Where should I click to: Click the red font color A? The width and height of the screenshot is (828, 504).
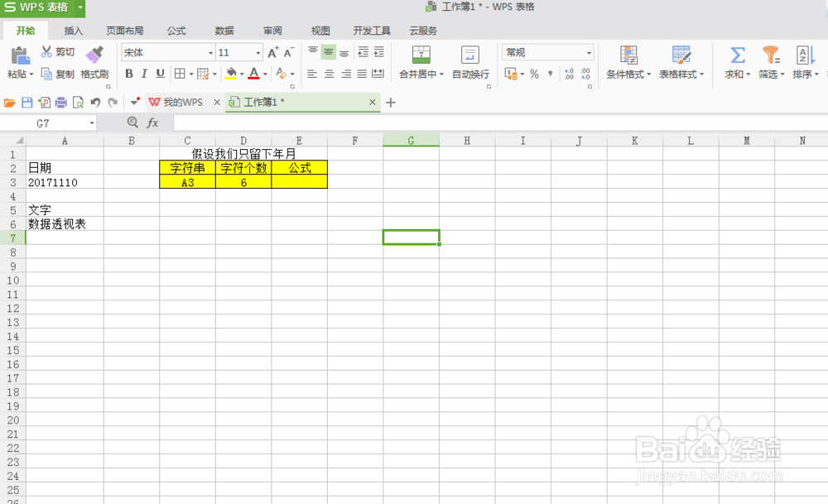coord(254,74)
